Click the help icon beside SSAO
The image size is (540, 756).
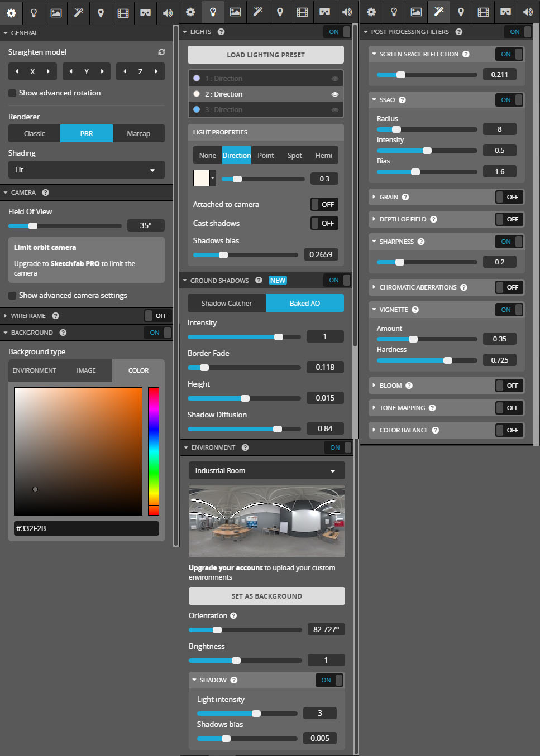click(402, 100)
